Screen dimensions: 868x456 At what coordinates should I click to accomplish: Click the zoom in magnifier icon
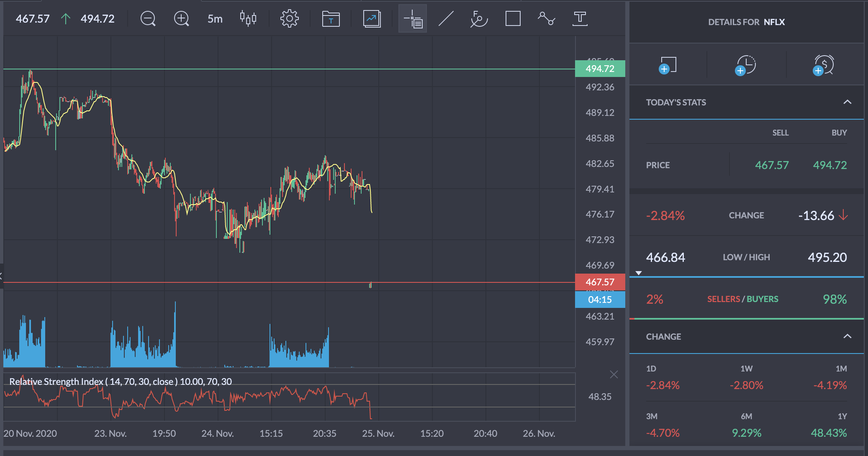point(181,19)
